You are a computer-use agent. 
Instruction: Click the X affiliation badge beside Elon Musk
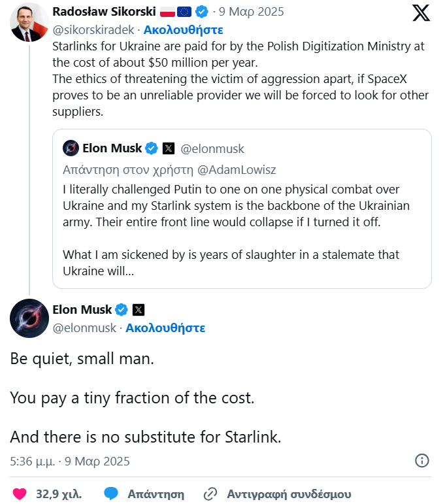(x=139, y=309)
